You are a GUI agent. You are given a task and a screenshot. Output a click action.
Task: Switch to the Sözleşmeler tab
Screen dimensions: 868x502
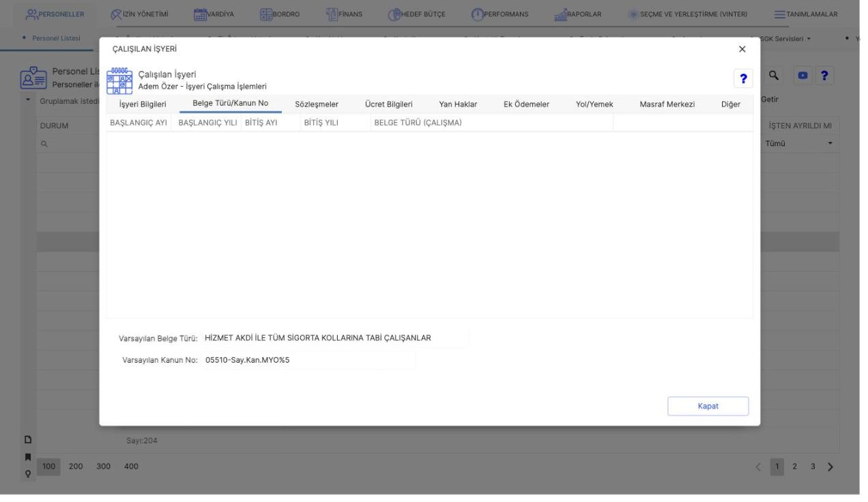pyautogui.click(x=317, y=104)
